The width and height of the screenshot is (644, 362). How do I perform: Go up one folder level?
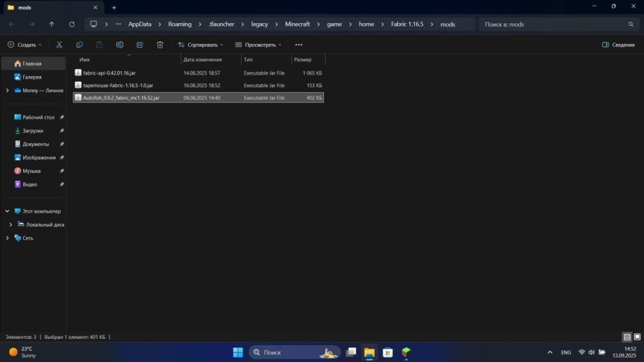pyautogui.click(x=52, y=24)
